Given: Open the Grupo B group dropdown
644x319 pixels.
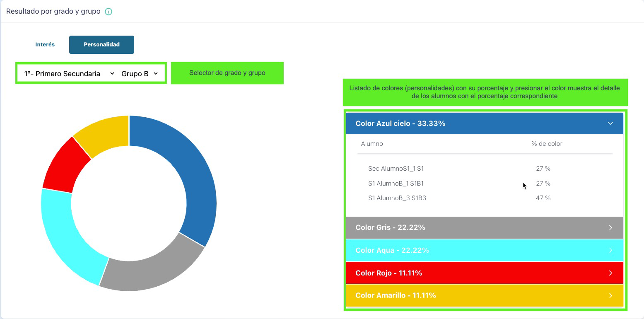Looking at the screenshot, I should 140,74.
